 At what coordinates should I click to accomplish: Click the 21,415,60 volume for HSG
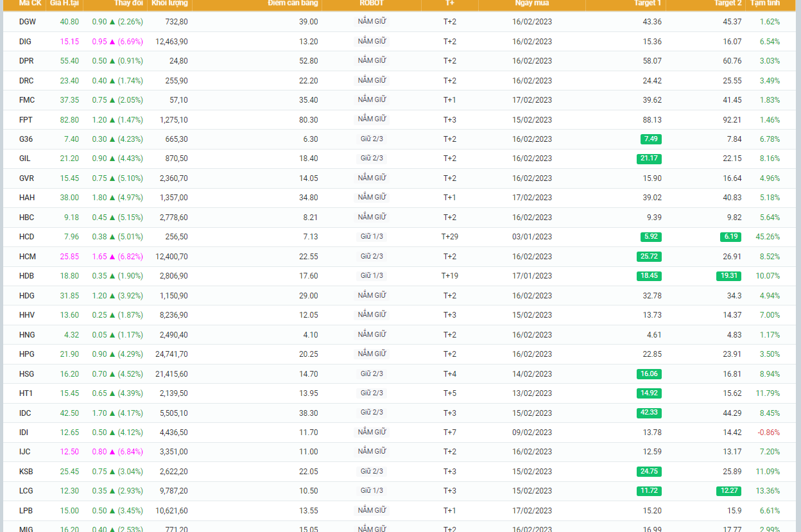click(x=171, y=374)
